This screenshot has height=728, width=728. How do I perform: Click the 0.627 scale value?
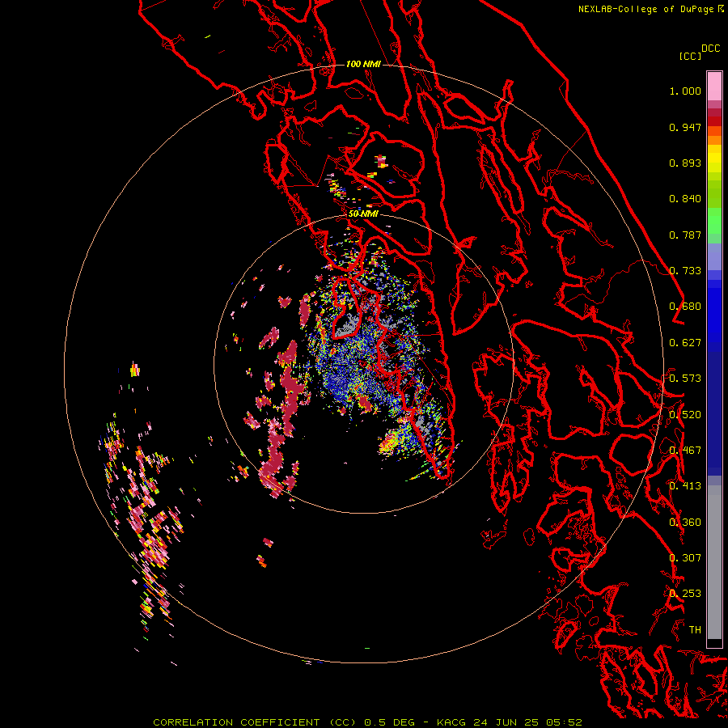tap(685, 343)
